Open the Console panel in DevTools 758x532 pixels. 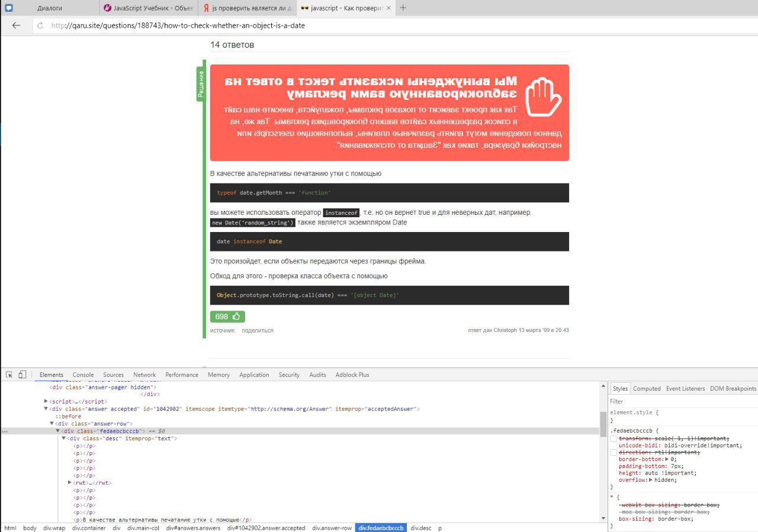pos(83,375)
